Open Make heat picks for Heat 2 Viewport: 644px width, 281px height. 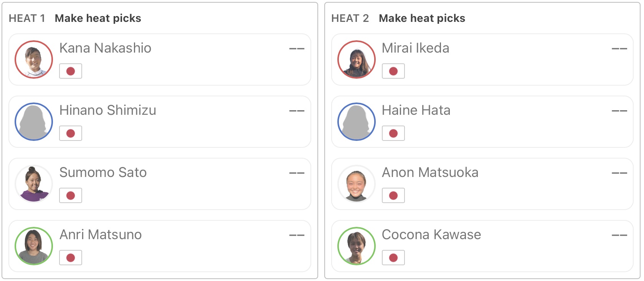[x=422, y=18]
